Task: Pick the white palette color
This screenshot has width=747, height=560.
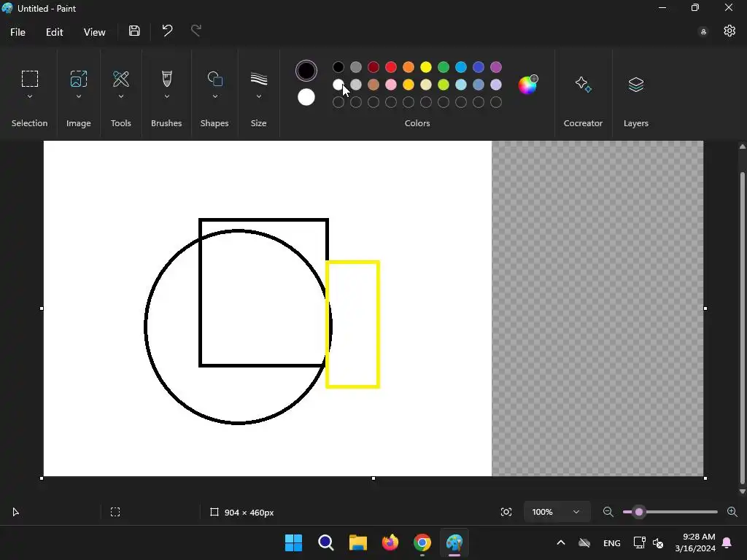Action: 338,85
